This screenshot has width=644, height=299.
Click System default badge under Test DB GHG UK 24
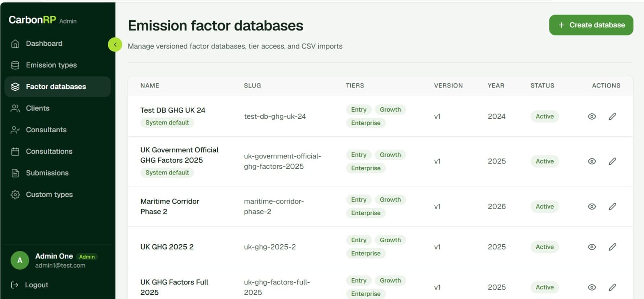tap(167, 123)
